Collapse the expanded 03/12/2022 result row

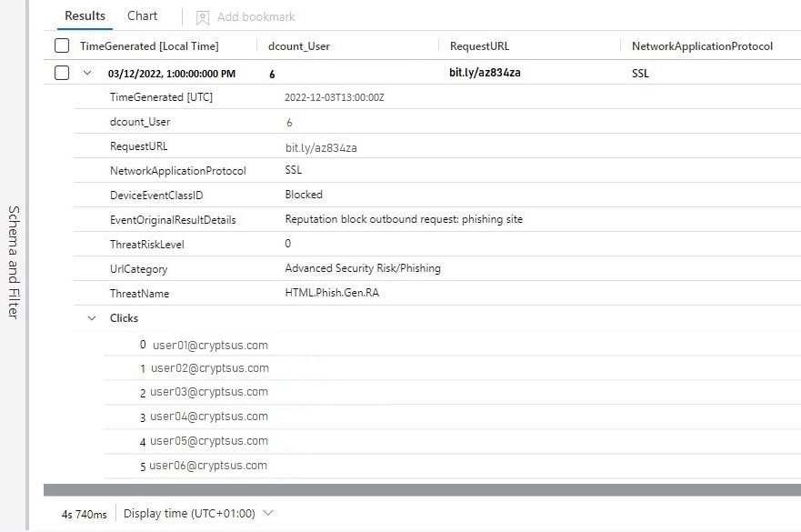coord(85,73)
